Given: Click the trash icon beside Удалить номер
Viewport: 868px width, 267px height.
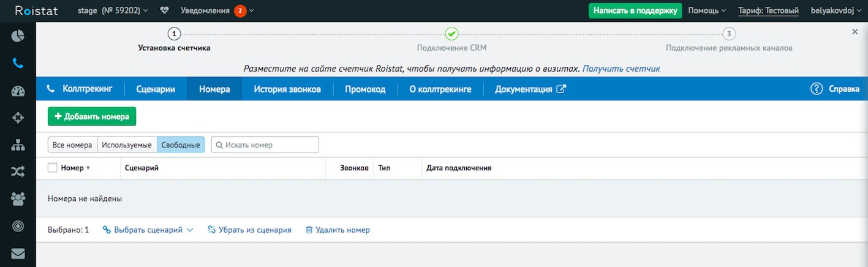Looking at the screenshot, I should [309, 230].
